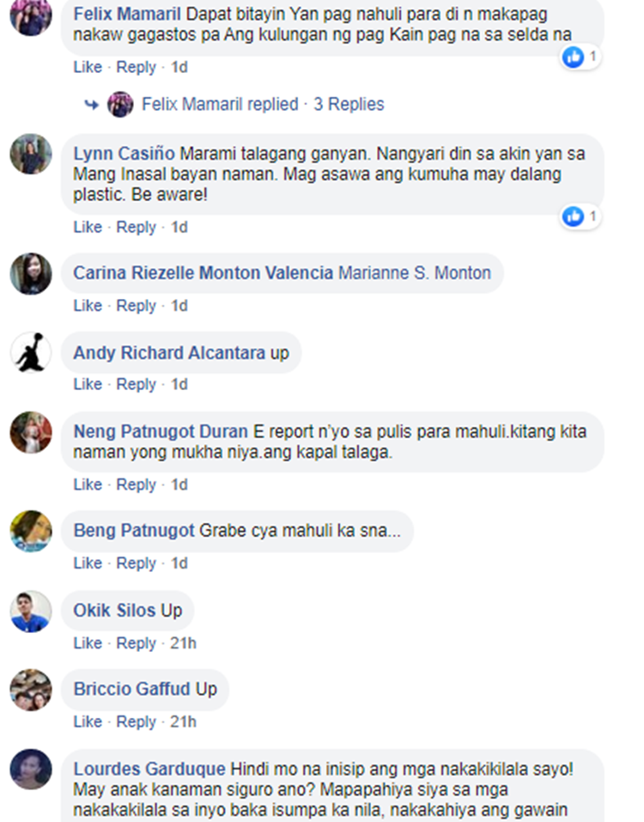This screenshot has height=822, width=644.
Task: Open Lourdes Garduque's profile name
Action: coord(149,769)
